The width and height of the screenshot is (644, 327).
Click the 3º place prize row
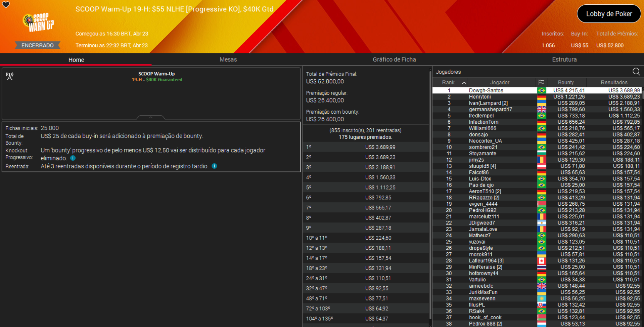[366, 167]
